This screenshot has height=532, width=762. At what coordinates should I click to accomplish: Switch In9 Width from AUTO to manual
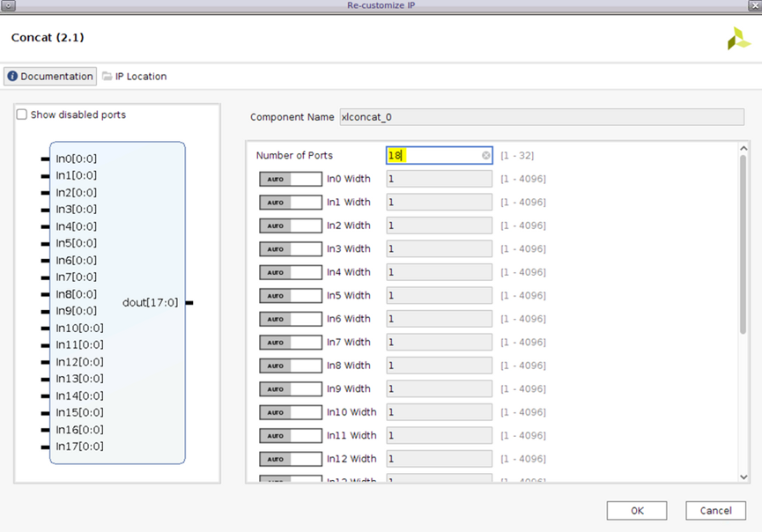click(290, 389)
